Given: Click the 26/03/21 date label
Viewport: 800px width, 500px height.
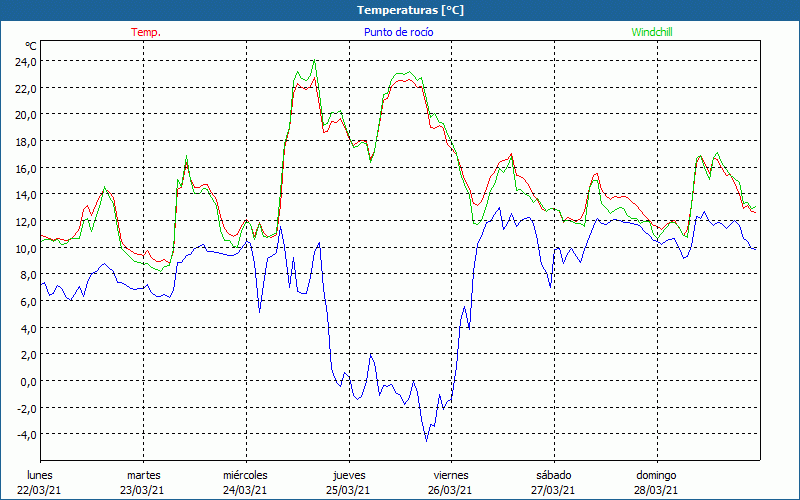Looking at the screenshot, I should tap(451, 490).
